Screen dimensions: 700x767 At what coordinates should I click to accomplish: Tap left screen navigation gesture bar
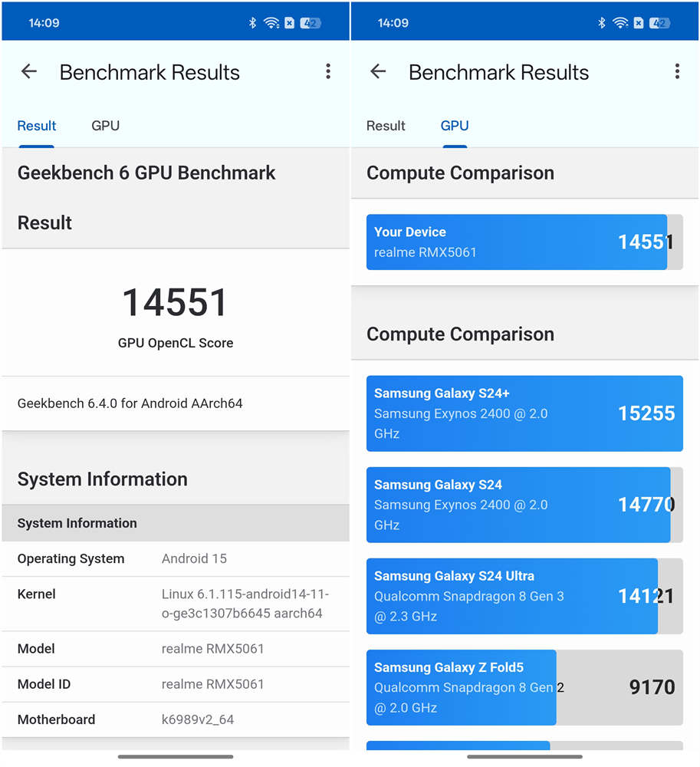tap(176, 757)
